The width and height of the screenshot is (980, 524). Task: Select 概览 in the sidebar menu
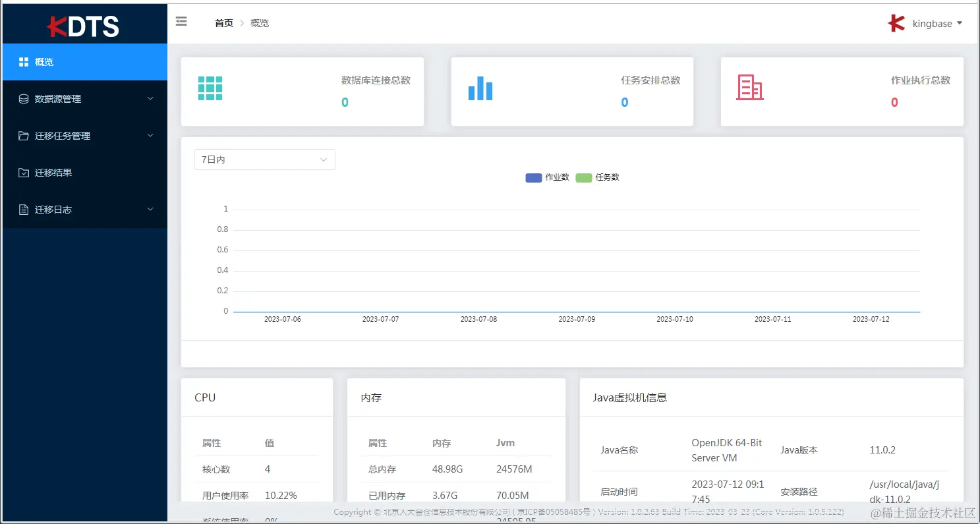[x=45, y=62]
